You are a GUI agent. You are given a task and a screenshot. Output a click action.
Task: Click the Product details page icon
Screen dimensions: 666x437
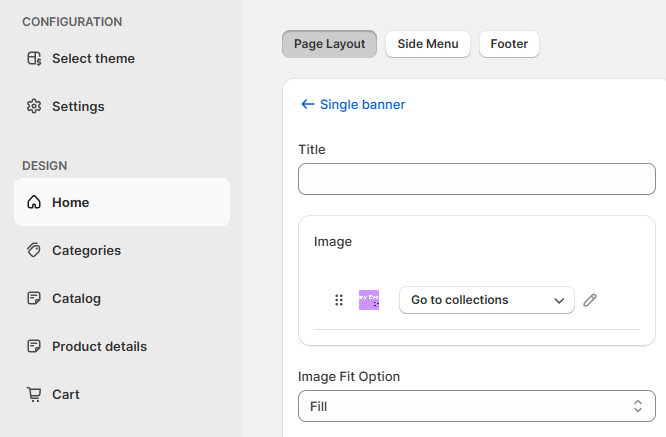pos(34,346)
